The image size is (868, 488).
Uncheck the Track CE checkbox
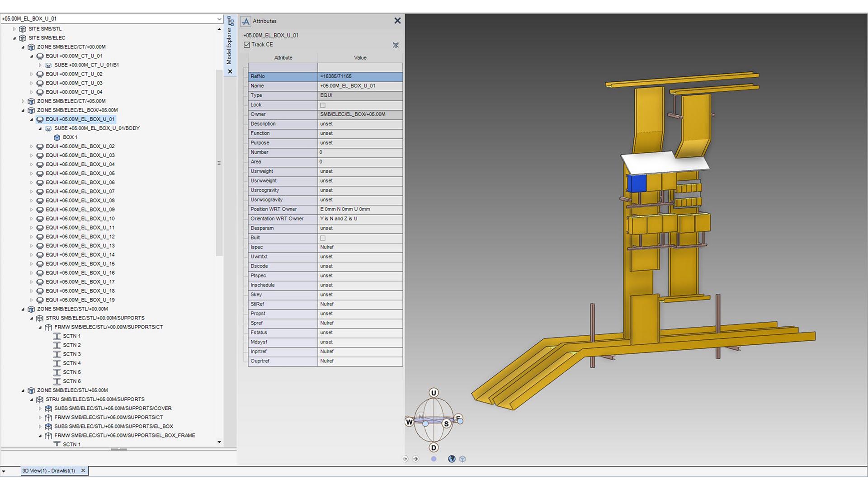coord(246,44)
